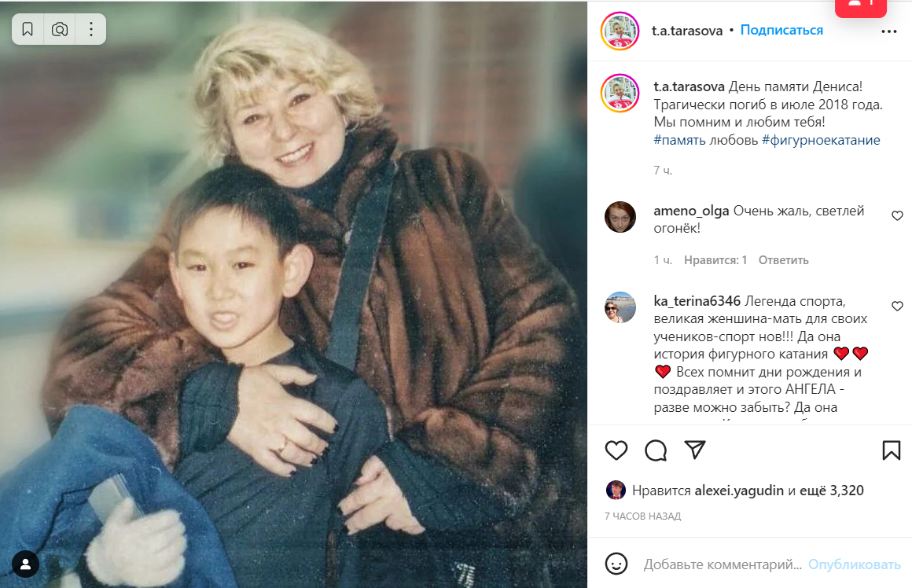Open the three-dot overlay menu on photo

pyautogui.click(x=90, y=29)
